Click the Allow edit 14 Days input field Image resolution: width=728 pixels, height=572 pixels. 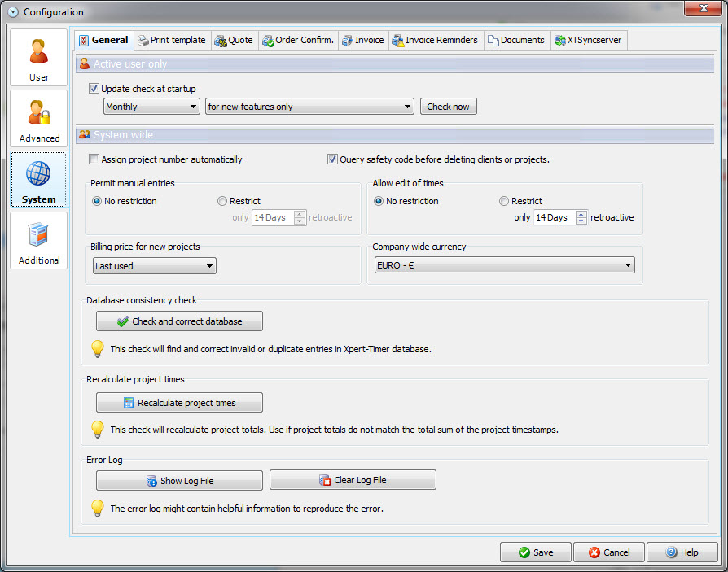click(554, 217)
